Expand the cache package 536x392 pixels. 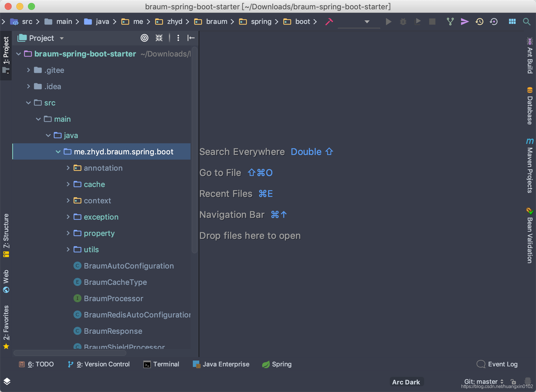(68, 184)
